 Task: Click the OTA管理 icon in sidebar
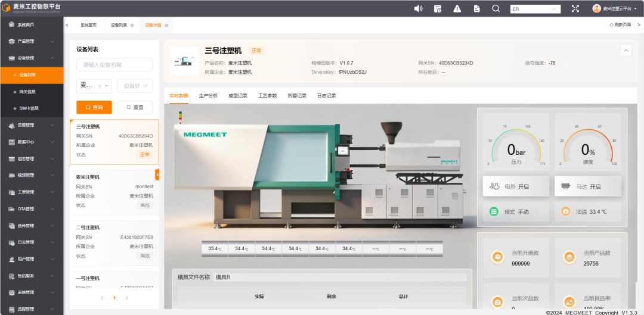pyautogui.click(x=11, y=209)
